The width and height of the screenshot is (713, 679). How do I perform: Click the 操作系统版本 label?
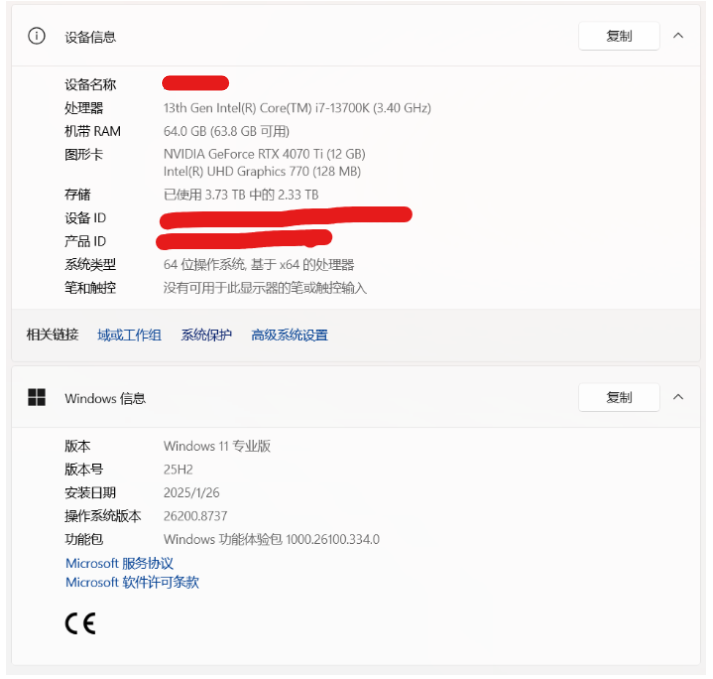103,516
